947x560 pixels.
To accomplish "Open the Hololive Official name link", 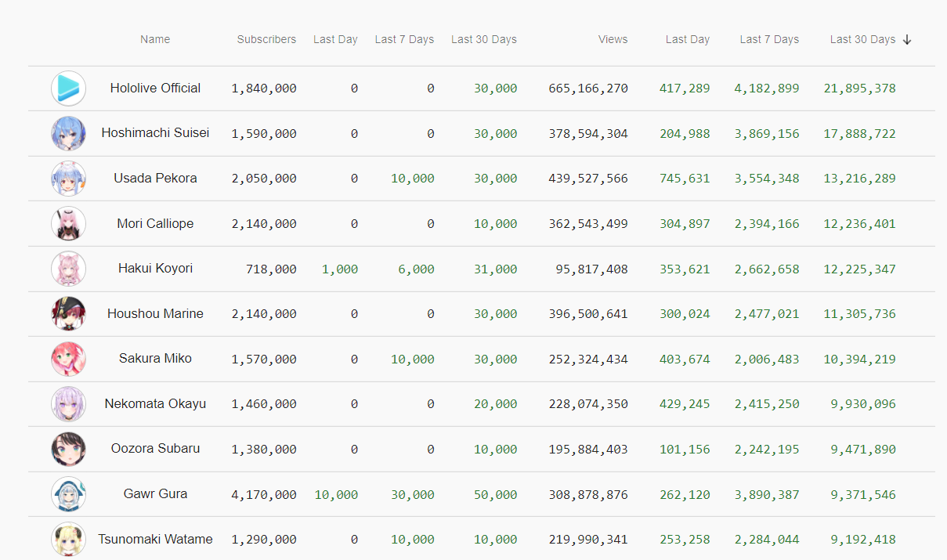I will pyautogui.click(x=155, y=89).
